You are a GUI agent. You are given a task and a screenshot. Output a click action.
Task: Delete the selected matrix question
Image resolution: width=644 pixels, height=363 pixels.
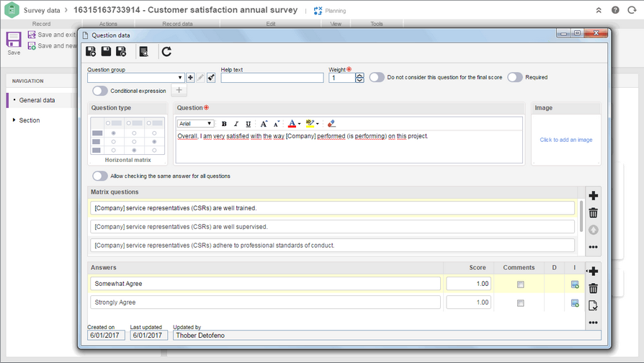click(593, 212)
